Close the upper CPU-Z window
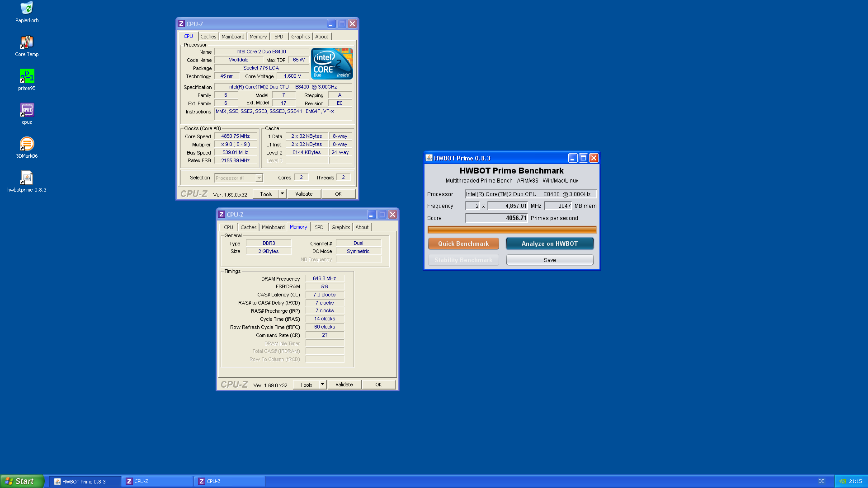This screenshot has width=868, height=488. [x=352, y=24]
